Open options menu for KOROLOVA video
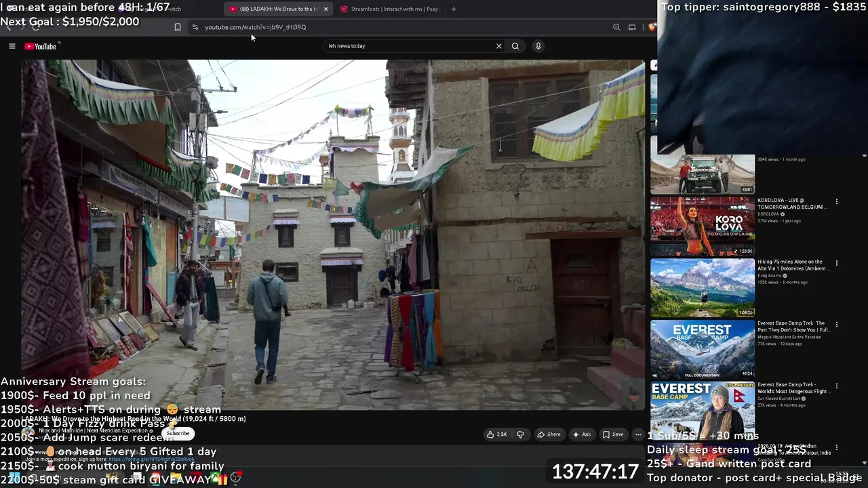The image size is (868, 488). 837,202
